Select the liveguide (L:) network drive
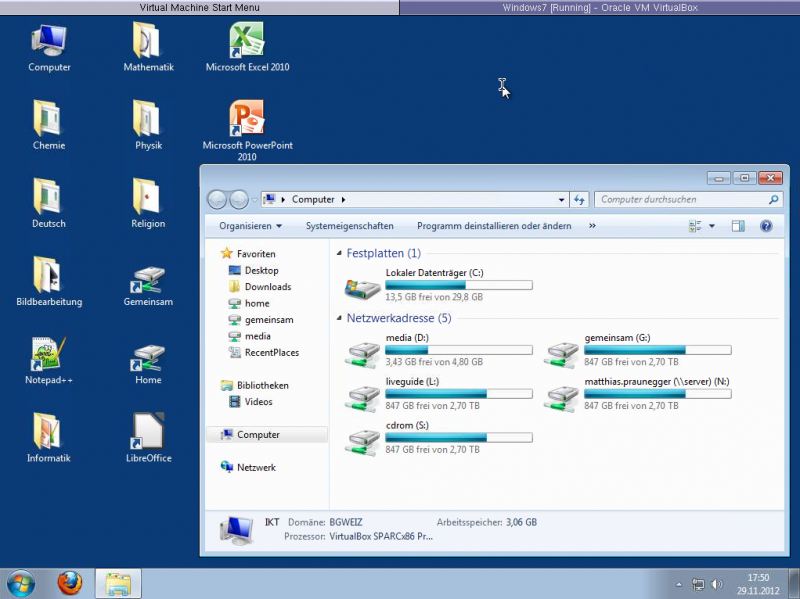800x599 pixels. pyautogui.click(x=439, y=394)
